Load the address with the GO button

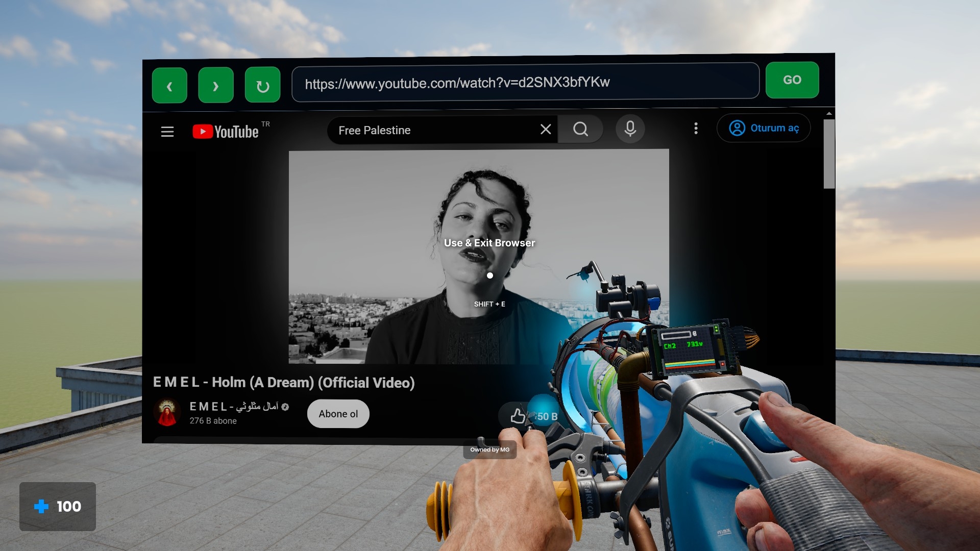[x=792, y=80]
